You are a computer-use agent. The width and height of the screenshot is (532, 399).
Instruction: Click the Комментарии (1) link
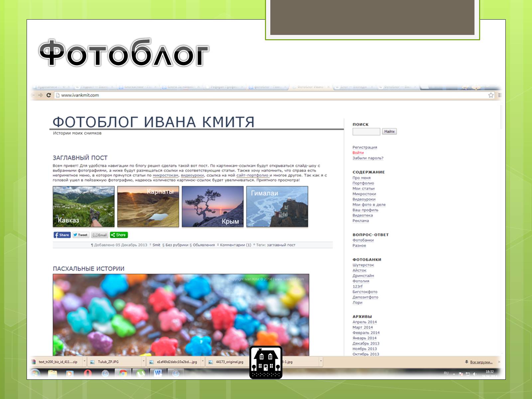[235, 245]
